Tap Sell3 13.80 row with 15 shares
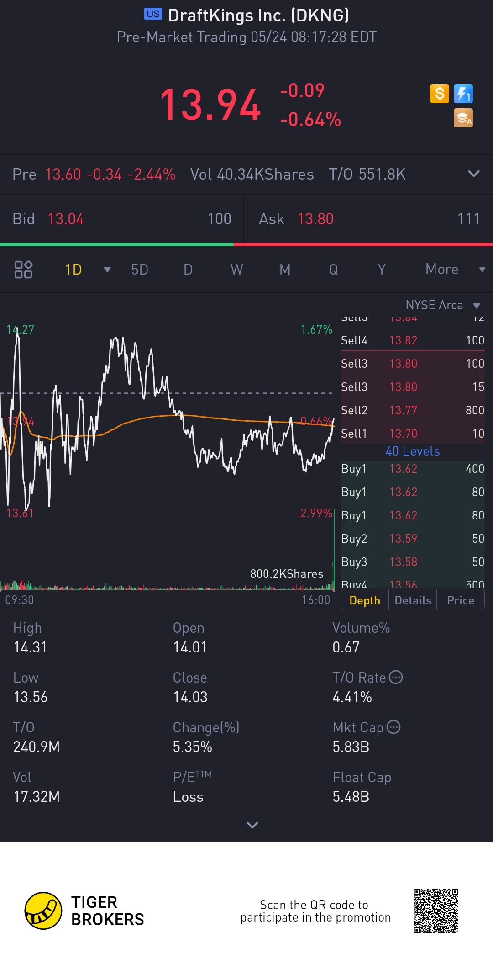Screen dimensions: 493x980 point(413,387)
